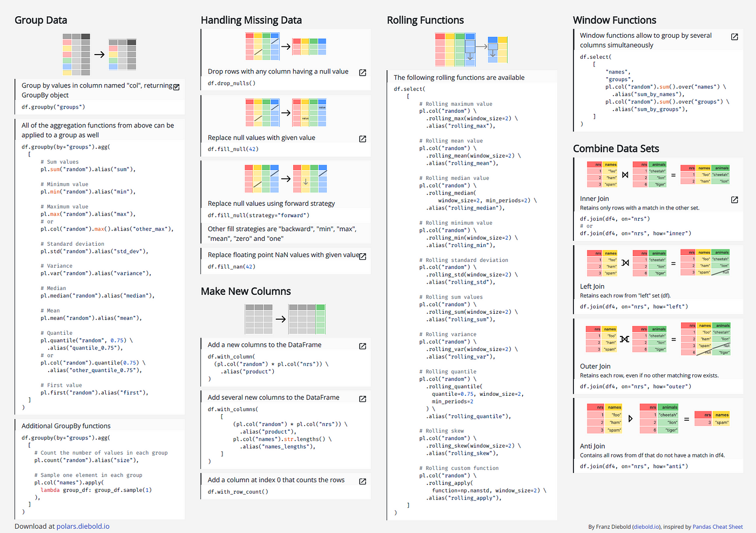This screenshot has height=533, width=756.
Task: Click the Rolling Functions diagram
Action: point(471,50)
